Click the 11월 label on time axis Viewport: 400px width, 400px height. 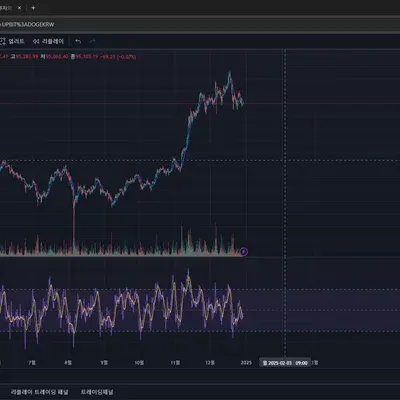pyautogui.click(x=175, y=363)
